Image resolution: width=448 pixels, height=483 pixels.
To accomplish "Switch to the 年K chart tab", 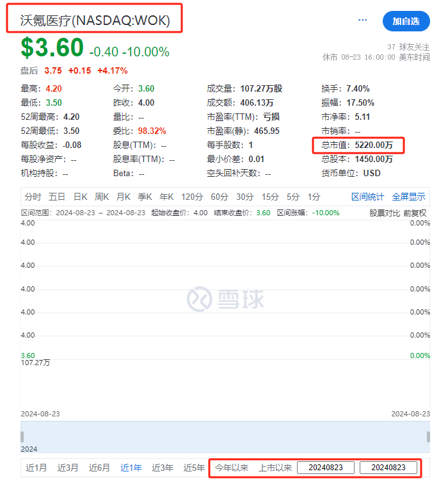I will tap(166, 197).
